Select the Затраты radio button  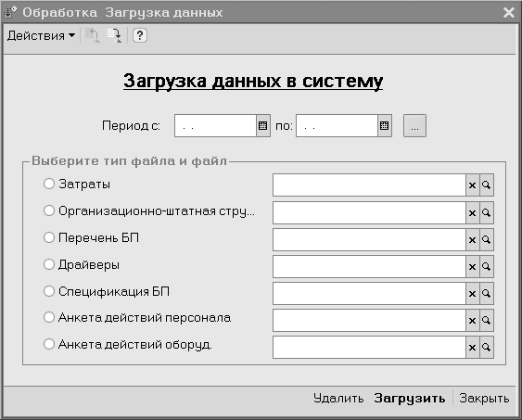49,184
